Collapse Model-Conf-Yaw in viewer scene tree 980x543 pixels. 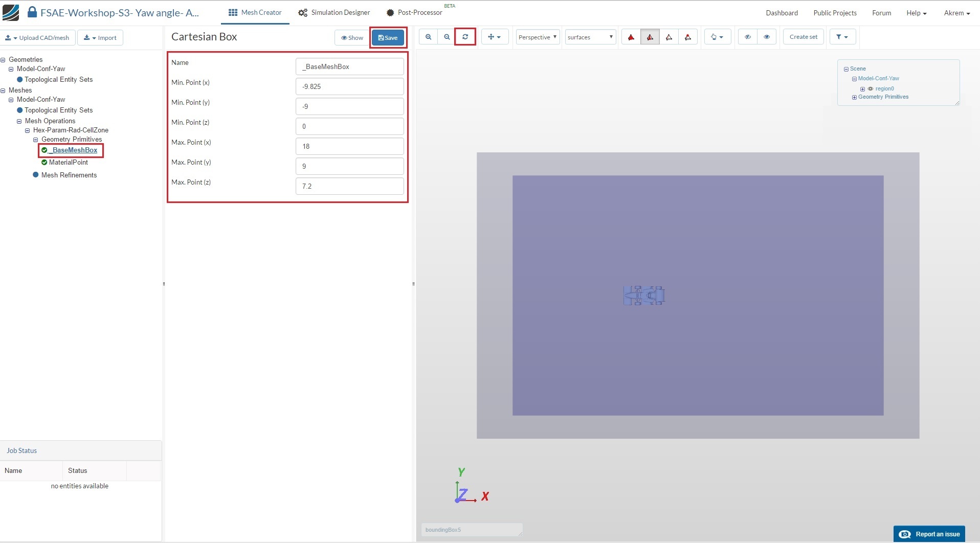(854, 79)
